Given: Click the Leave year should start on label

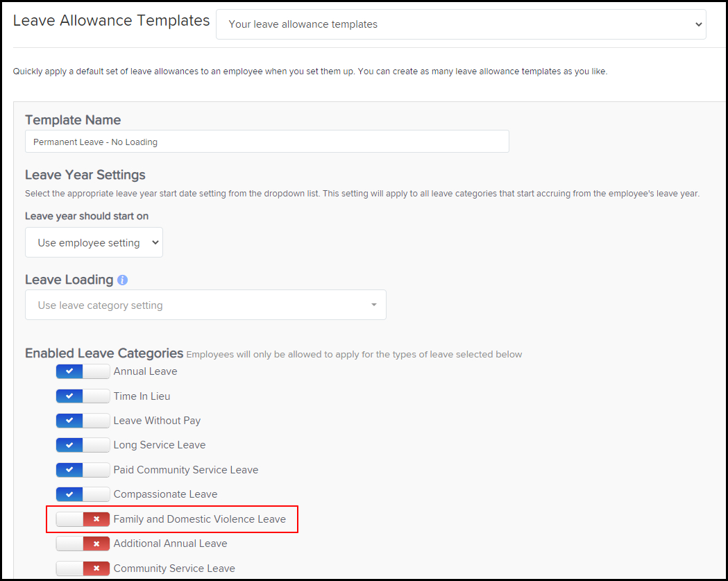Looking at the screenshot, I should (87, 216).
